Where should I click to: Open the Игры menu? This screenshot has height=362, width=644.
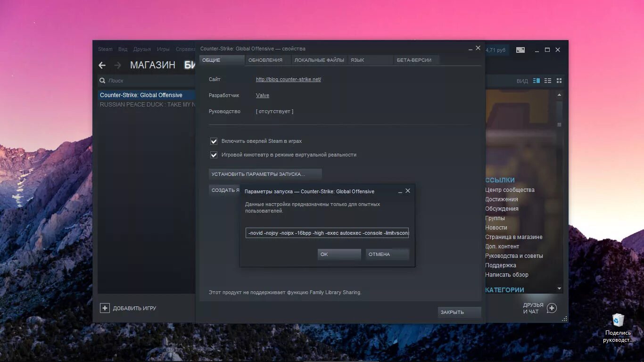(x=163, y=49)
